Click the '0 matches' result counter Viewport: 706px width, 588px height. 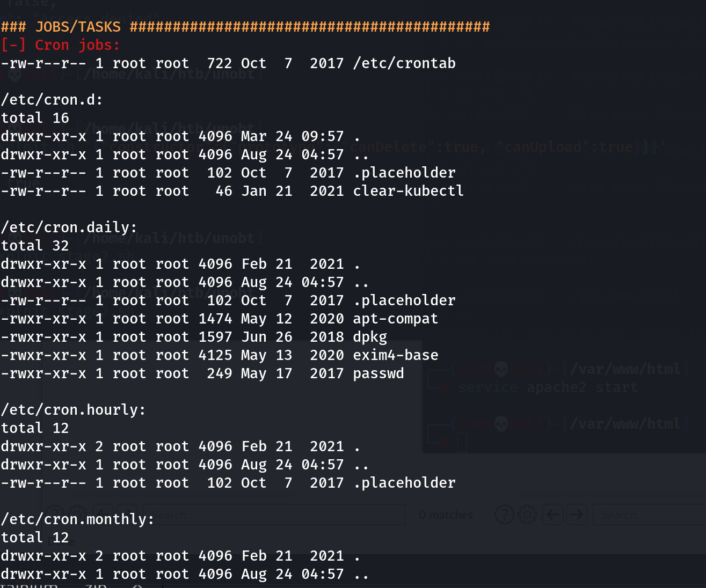pyautogui.click(x=446, y=515)
